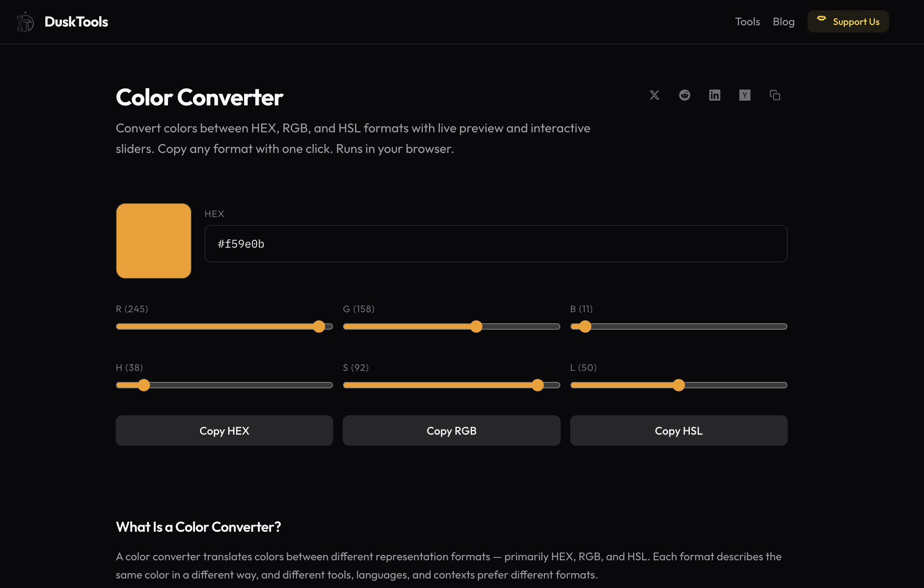Copy the HSL color value
The image size is (924, 588).
point(678,430)
